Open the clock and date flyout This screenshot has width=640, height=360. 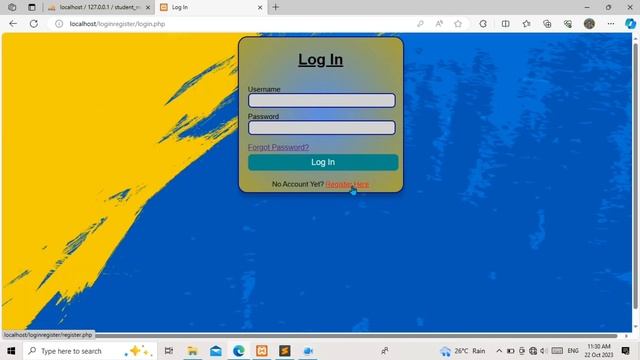point(599,351)
